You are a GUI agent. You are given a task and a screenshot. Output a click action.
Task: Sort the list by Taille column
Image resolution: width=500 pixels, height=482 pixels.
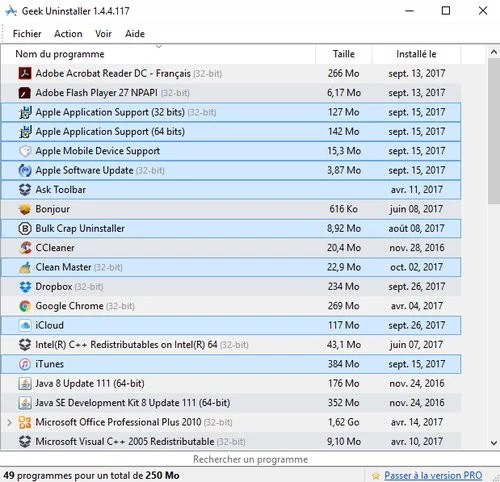(x=344, y=54)
